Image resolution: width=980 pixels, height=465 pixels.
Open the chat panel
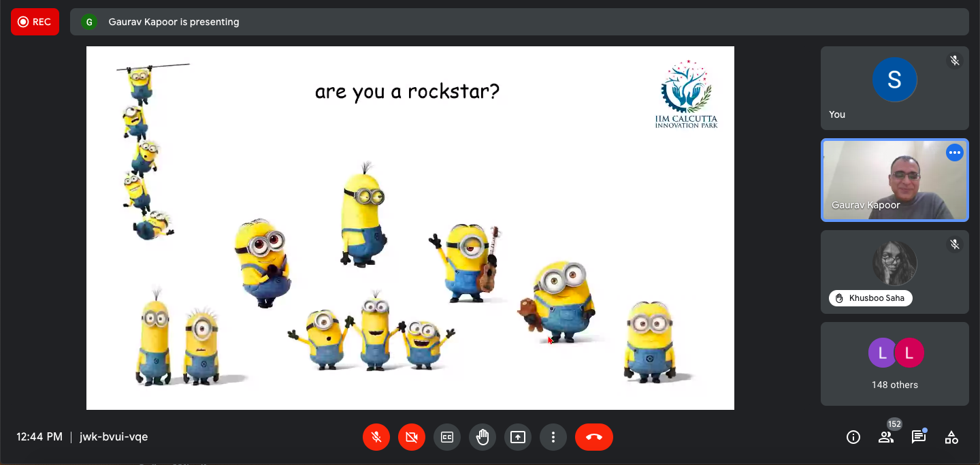(918, 437)
